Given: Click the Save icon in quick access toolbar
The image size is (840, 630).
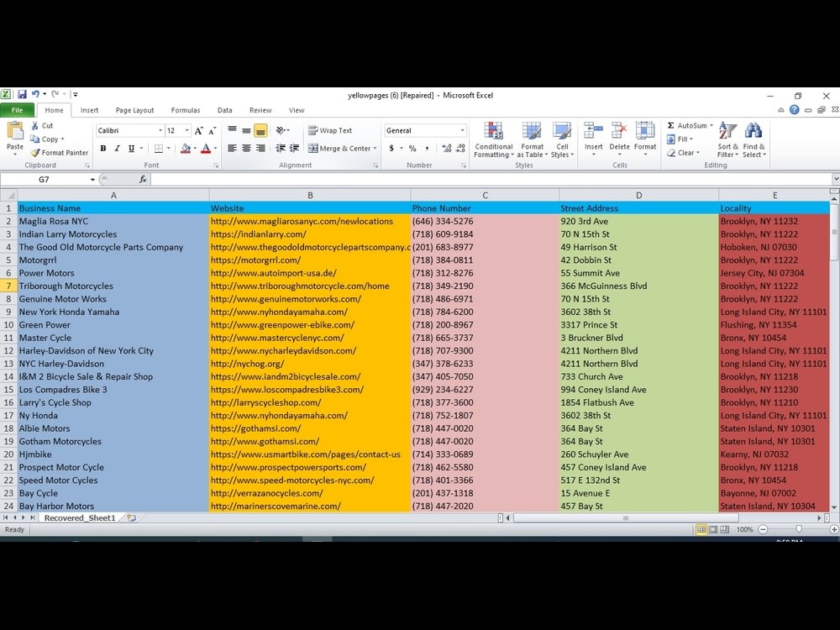Looking at the screenshot, I should [22, 94].
